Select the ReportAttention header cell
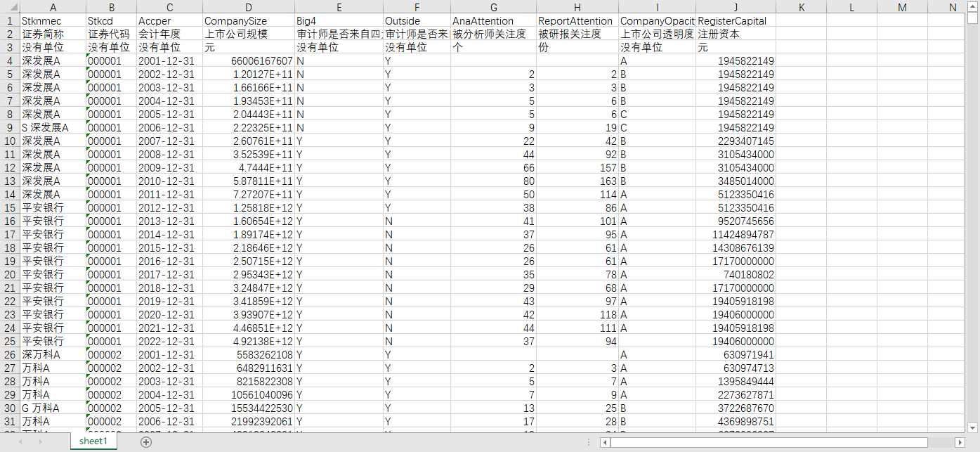This screenshot has width=980, height=452. coord(577,21)
